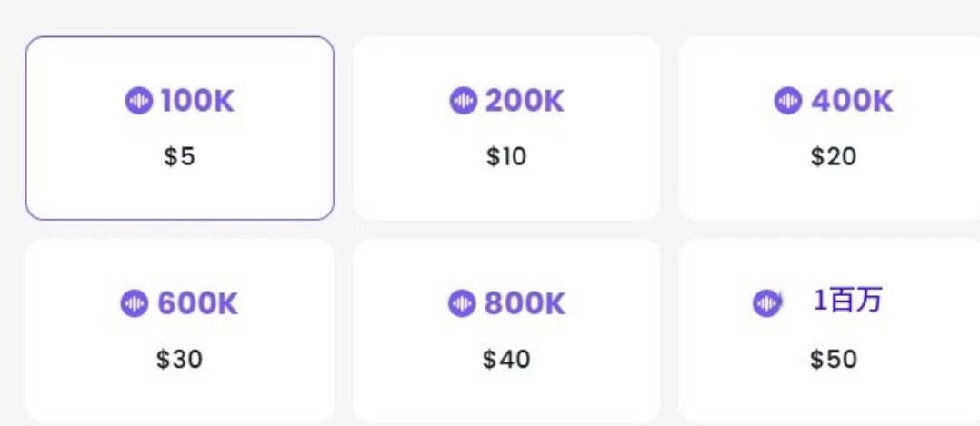980x426 pixels.
Task: Click the waveform icon beside 800K
Action: (462, 303)
